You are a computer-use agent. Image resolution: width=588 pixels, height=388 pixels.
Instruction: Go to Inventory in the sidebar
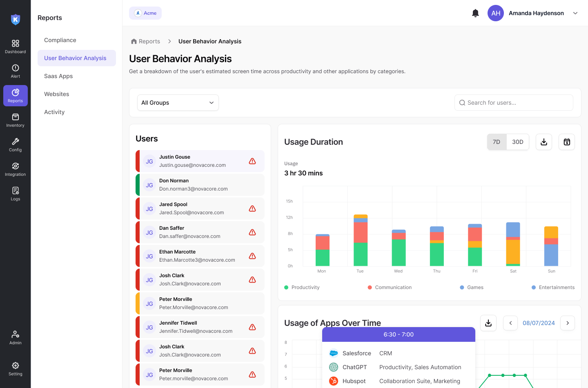point(15,120)
